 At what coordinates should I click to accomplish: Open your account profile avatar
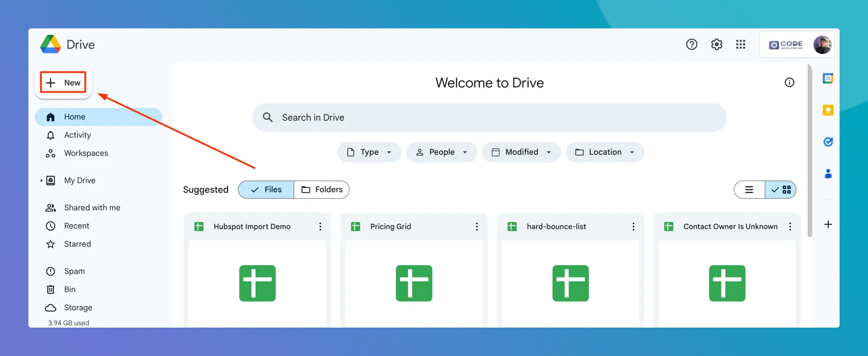point(823,44)
